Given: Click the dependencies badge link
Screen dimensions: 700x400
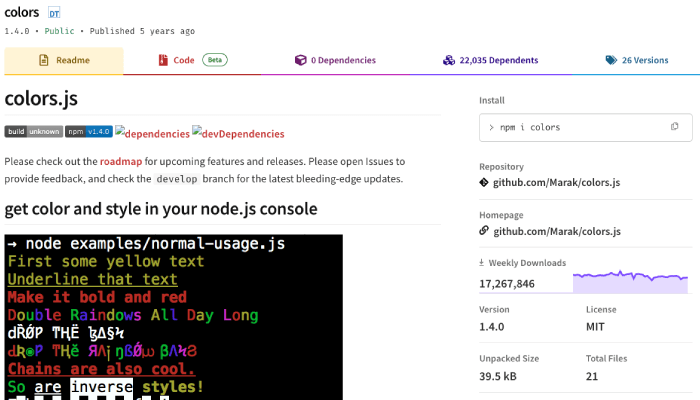Looking at the screenshot, I should point(152,133).
